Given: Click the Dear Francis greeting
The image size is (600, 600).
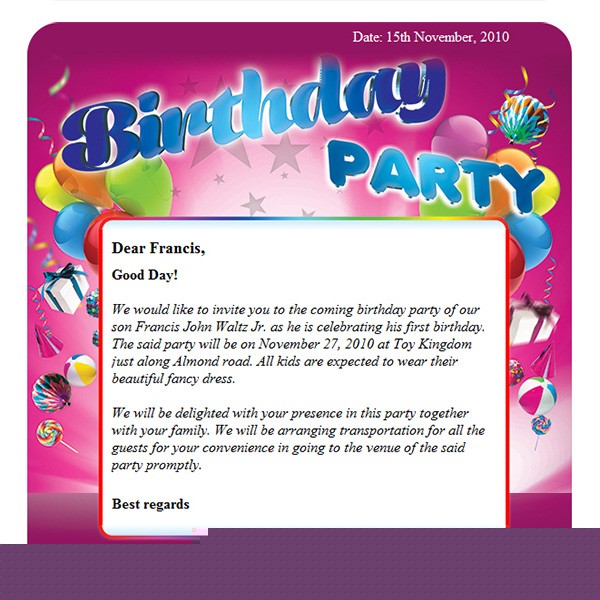Looking at the screenshot, I should (x=158, y=248).
